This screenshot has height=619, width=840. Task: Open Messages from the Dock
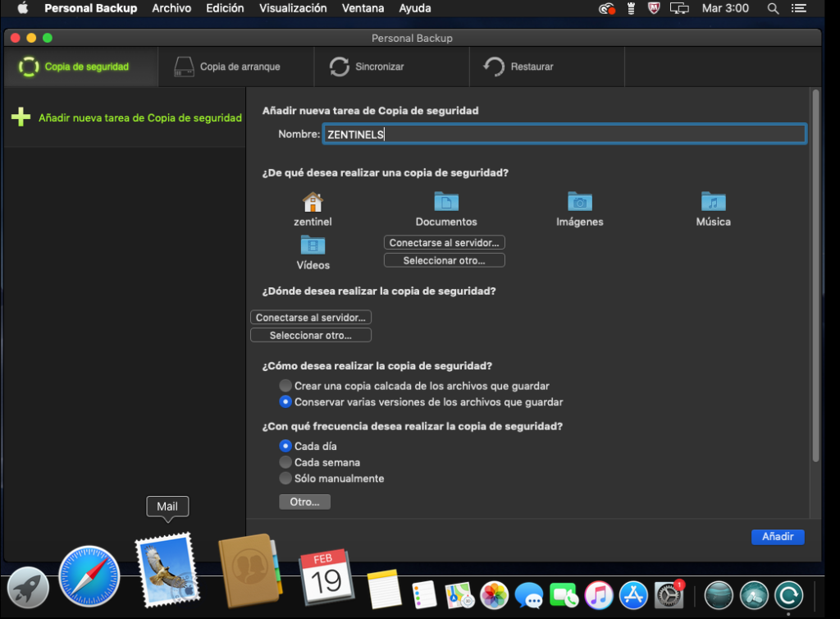529,595
